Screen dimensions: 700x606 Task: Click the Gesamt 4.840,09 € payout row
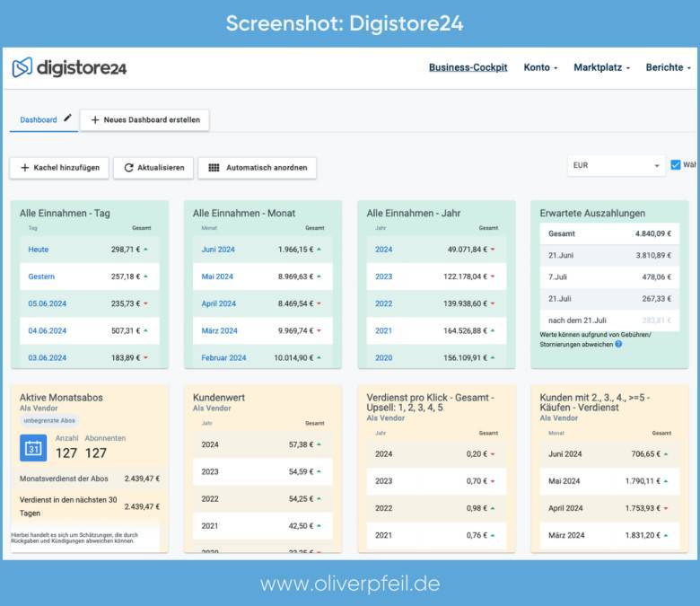609,233
